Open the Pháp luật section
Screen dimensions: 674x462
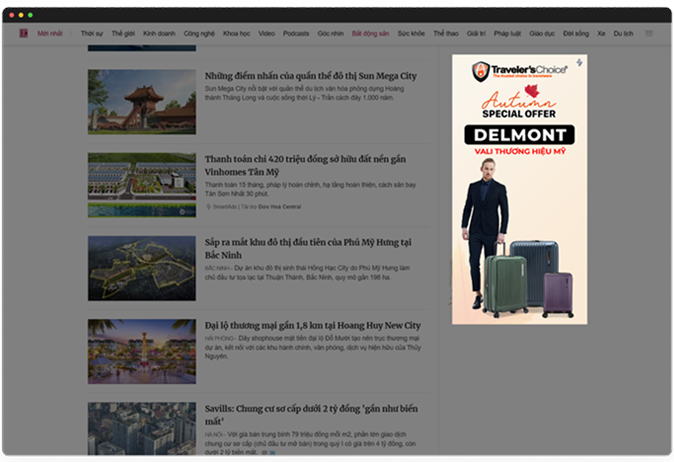507,33
